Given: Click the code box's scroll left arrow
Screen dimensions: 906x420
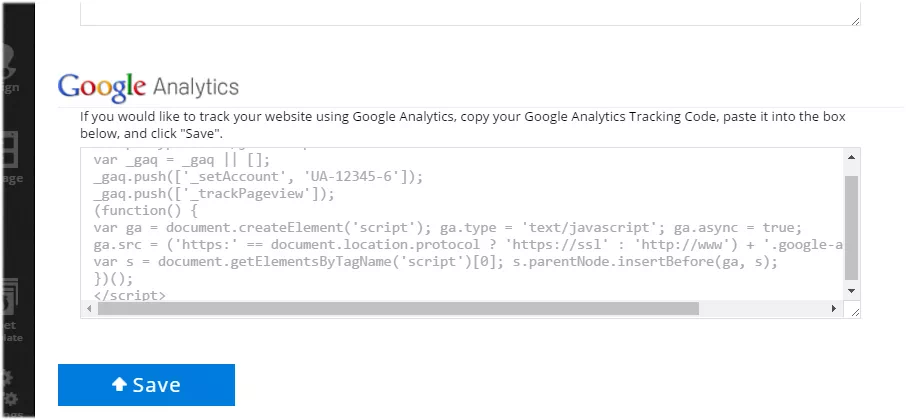Looking at the screenshot, I should pyautogui.click(x=89, y=310).
